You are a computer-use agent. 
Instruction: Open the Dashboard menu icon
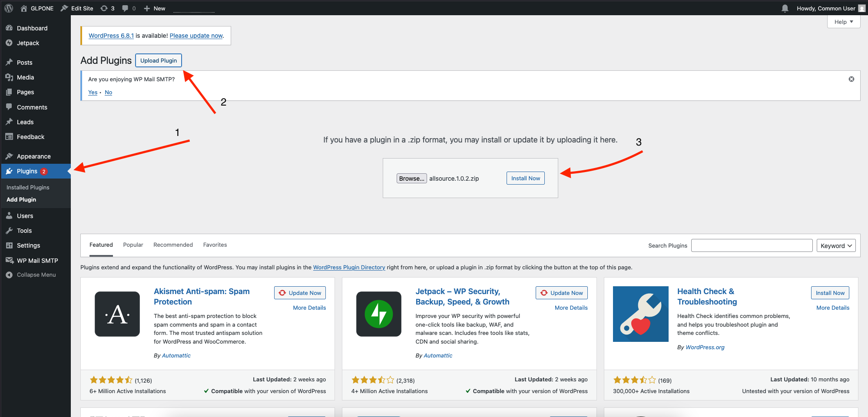pos(9,28)
